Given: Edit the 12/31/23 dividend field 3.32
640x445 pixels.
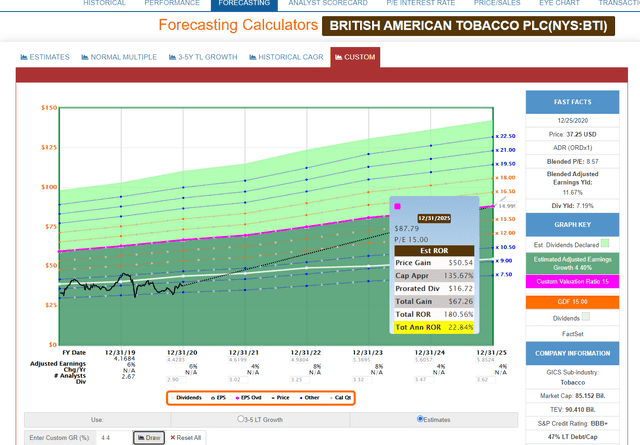Looking at the screenshot, I should (362, 380).
